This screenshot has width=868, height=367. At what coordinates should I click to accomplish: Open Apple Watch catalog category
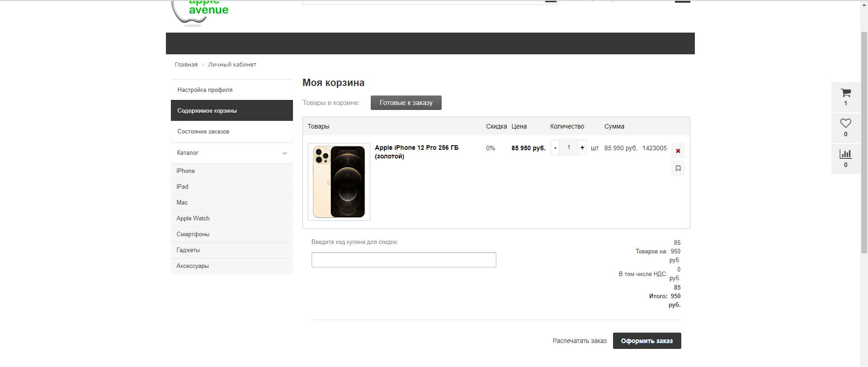[x=193, y=219]
